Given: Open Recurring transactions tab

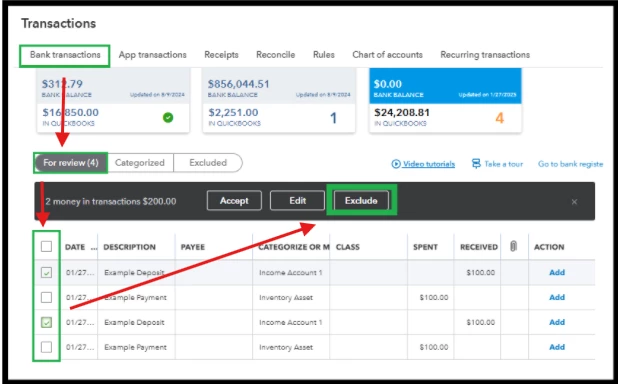Looking at the screenshot, I should tap(485, 55).
